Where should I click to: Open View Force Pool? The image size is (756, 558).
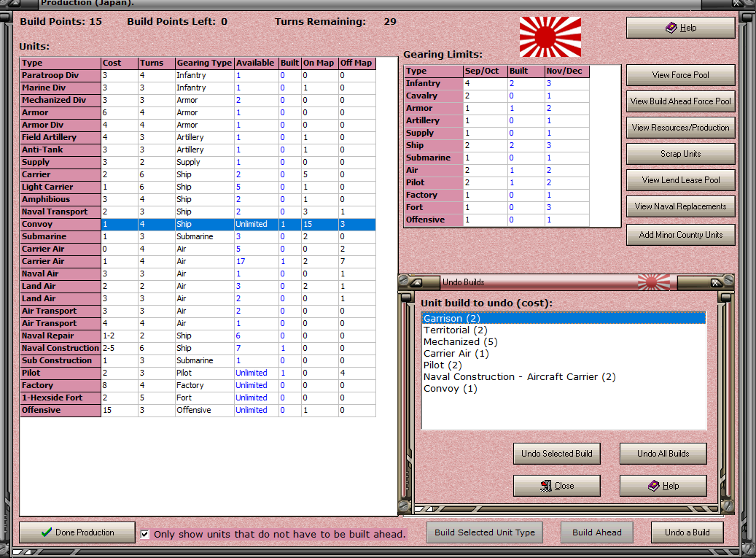[680, 74]
